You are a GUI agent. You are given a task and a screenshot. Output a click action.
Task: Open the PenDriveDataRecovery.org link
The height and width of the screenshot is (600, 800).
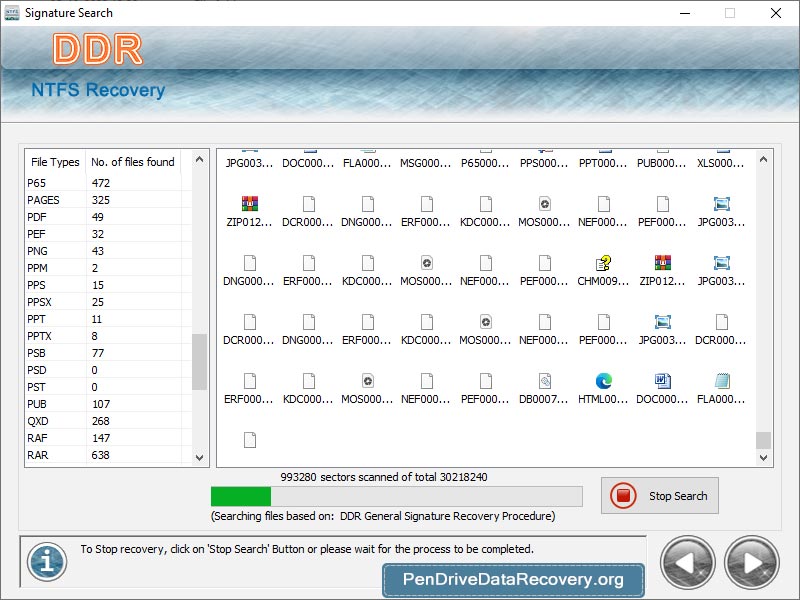click(x=513, y=579)
